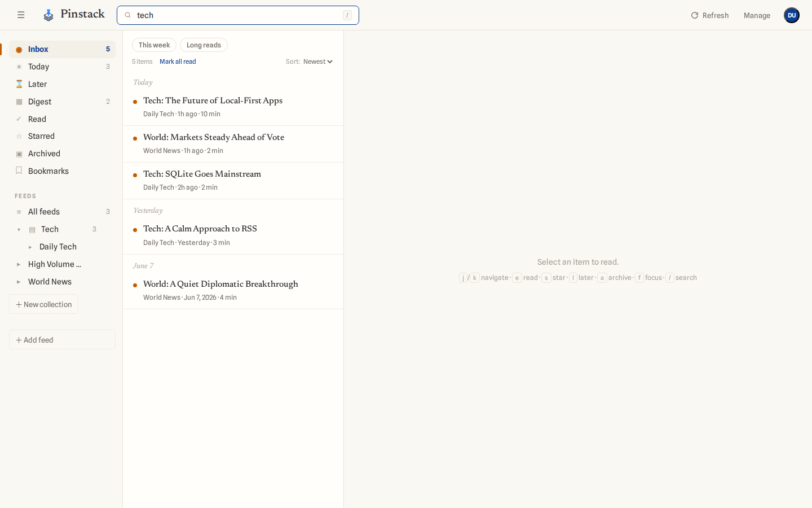
Task: Click the Digest grid icon
Action: (x=19, y=102)
